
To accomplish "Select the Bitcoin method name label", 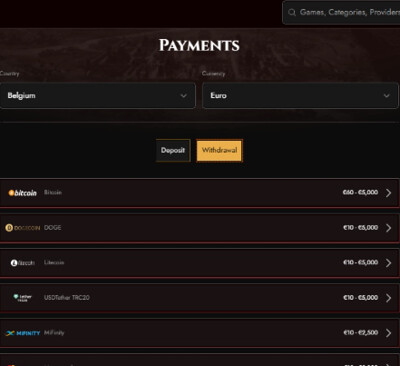I will coord(53,192).
